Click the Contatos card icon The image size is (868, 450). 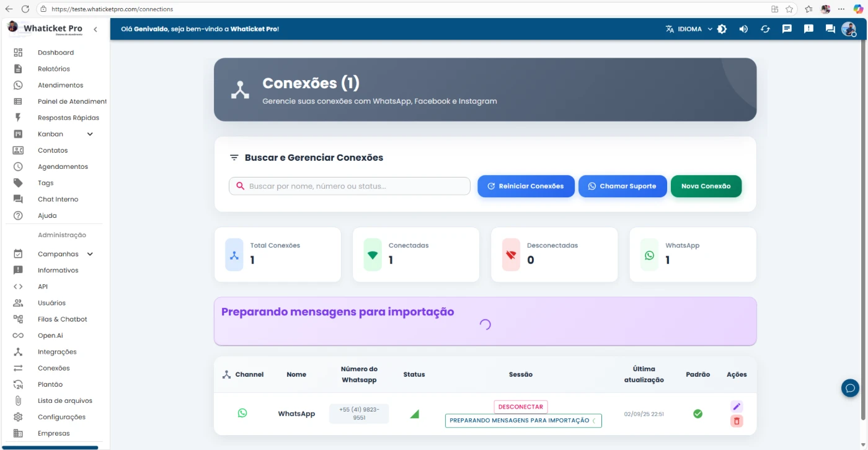coord(18,150)
